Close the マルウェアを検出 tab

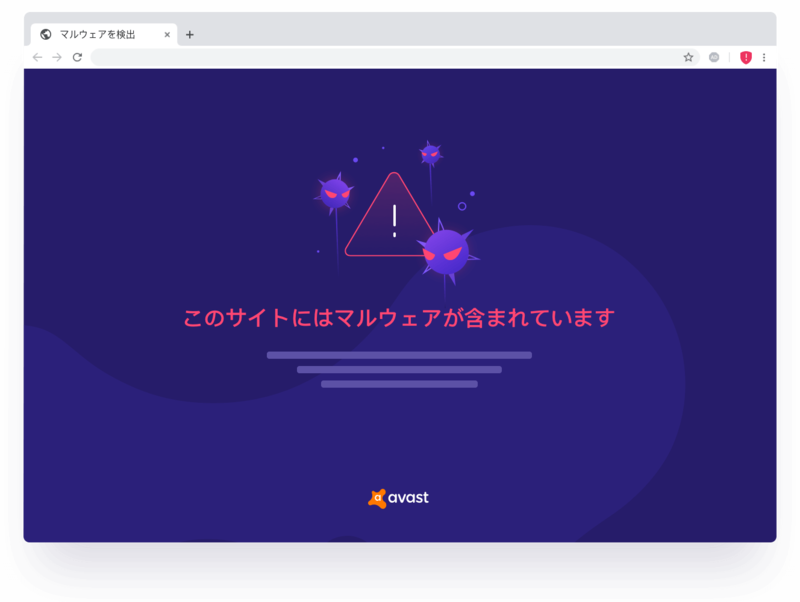(167, 35)
